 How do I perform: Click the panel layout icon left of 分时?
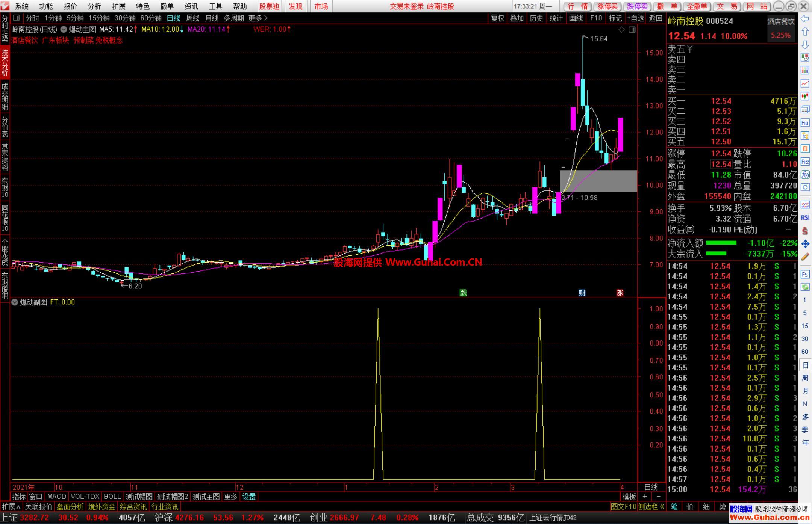pos(16,18)
